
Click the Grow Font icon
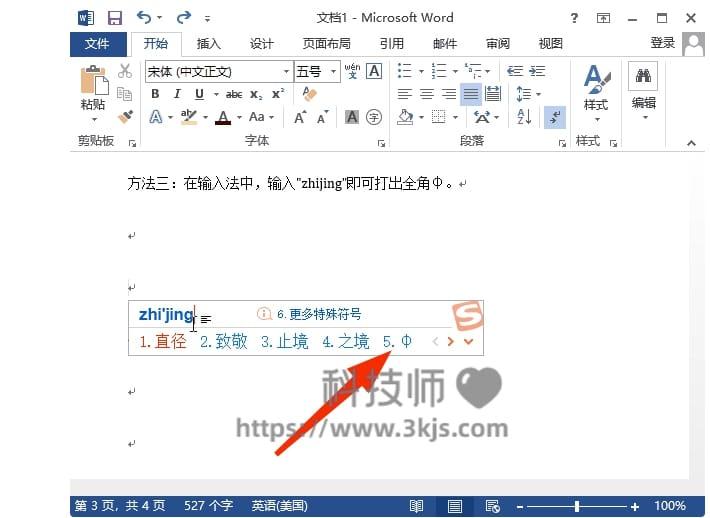tap(300, 118)
